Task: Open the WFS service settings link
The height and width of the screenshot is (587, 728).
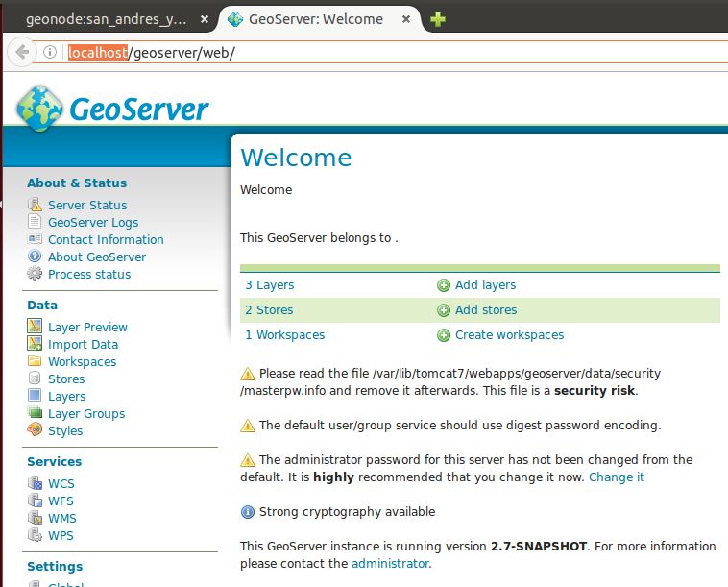Action: 61,501
